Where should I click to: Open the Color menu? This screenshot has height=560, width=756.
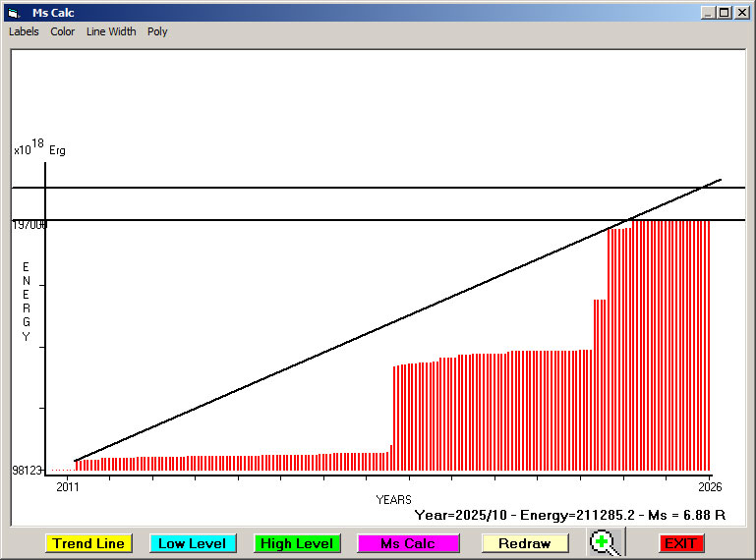point(63,31)
